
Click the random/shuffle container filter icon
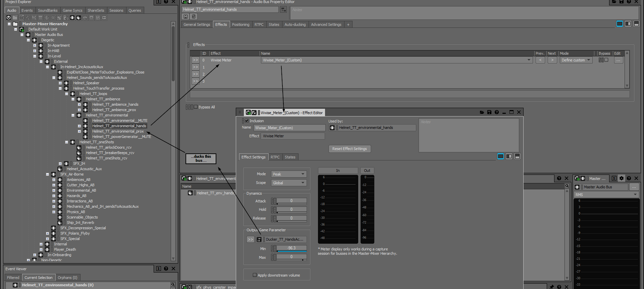point(53,17)
